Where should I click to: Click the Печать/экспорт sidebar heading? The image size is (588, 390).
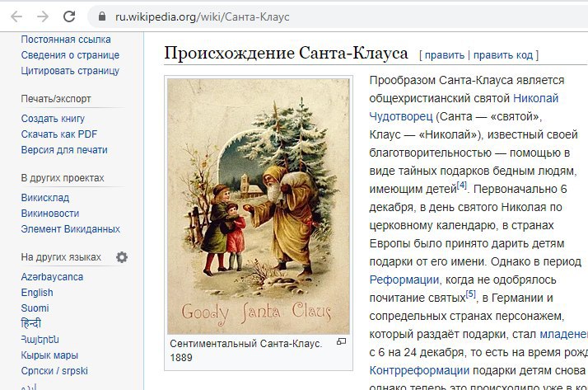point(56,99)
